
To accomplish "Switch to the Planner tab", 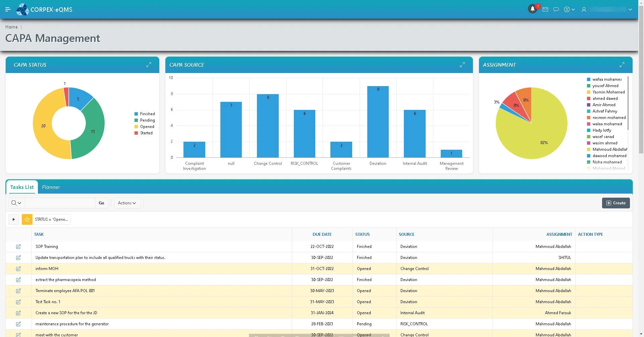I will (x=51, y=187).
